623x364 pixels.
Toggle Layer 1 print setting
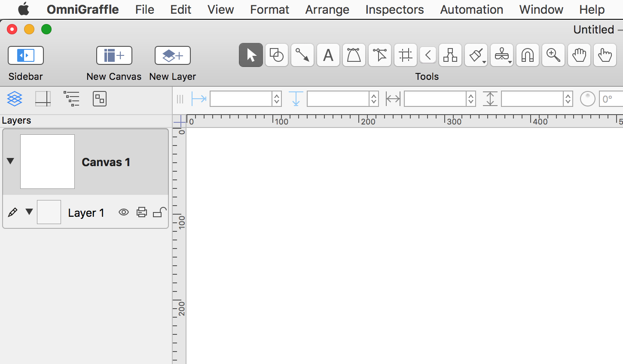point(142,212)
